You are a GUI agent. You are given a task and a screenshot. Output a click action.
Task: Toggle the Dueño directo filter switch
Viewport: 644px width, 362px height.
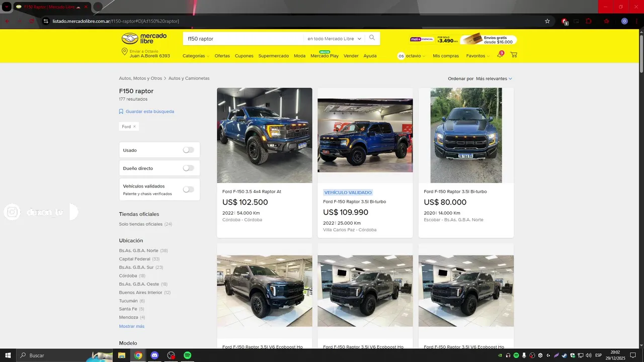pyautogui.click(x=188, y=168)
